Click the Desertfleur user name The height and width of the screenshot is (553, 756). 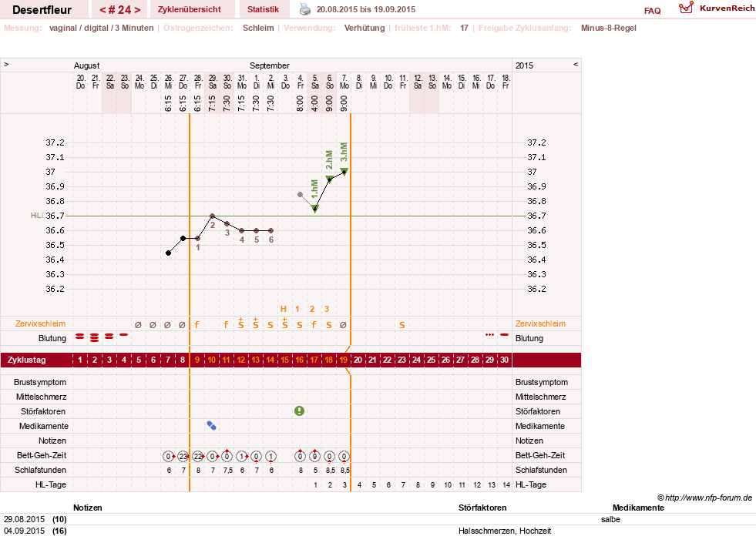[x=42, y=10]
